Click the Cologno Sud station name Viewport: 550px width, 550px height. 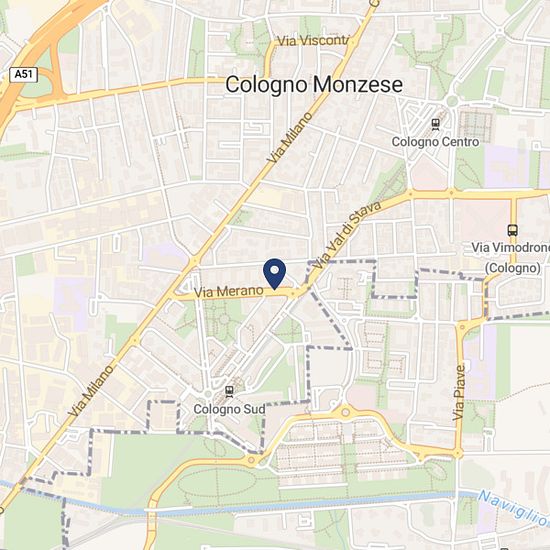pos(229,409)
